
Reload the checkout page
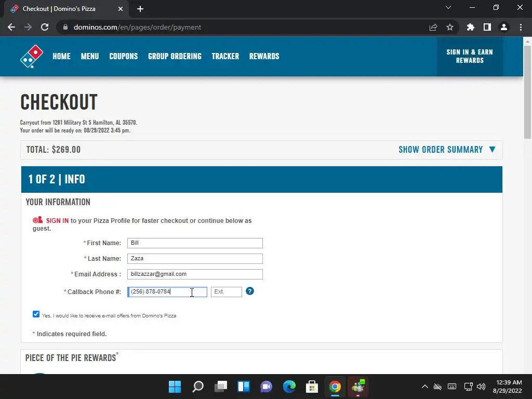pyautogui.click(x=45, y=27)
